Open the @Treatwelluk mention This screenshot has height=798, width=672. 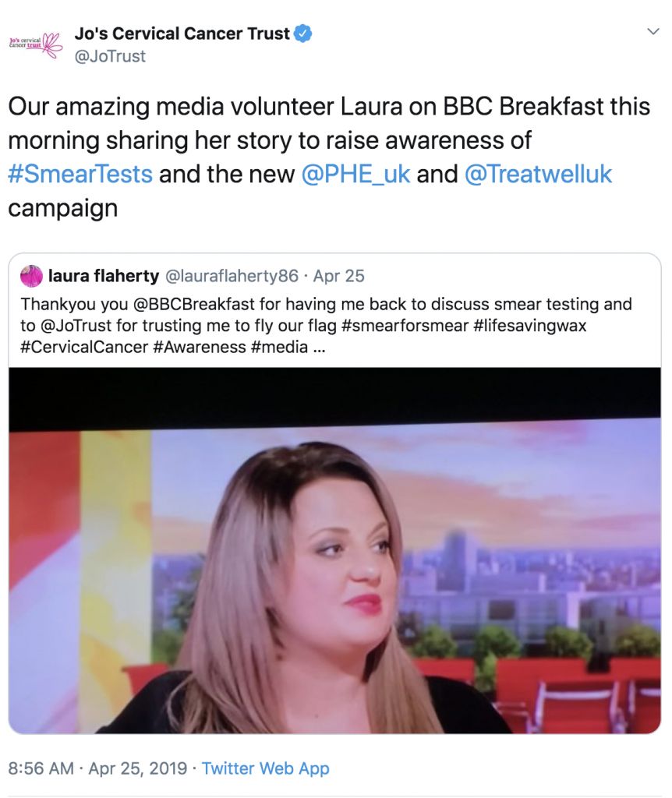tap(538, 174)
